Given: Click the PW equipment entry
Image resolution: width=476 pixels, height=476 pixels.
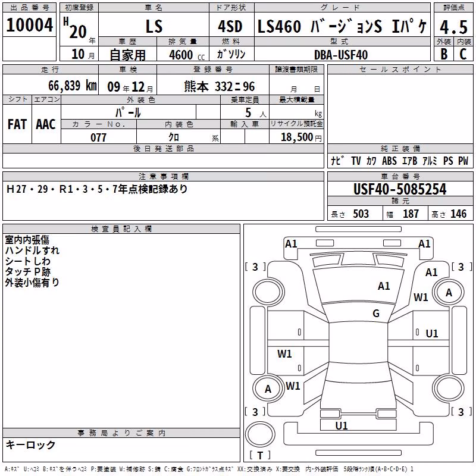Looking at the screenshot, I should point(464,161).
